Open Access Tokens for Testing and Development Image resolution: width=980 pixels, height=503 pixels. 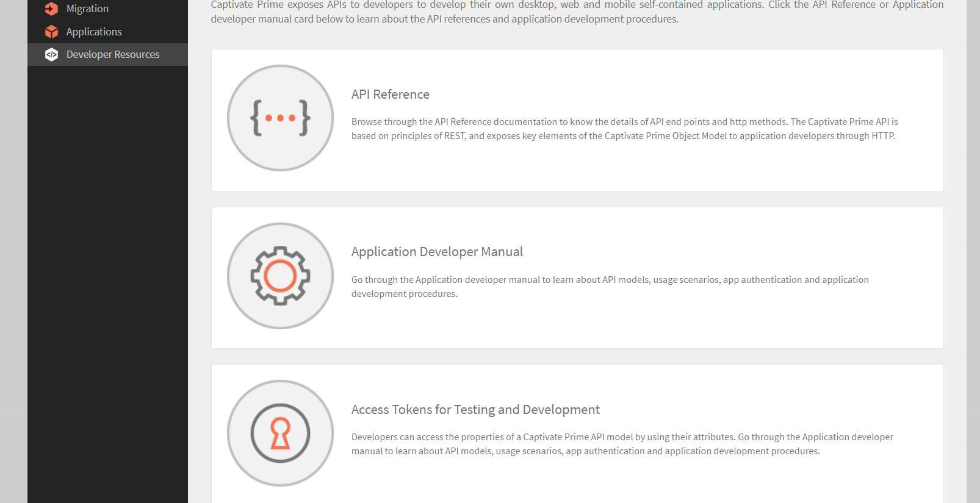[475, 410]
